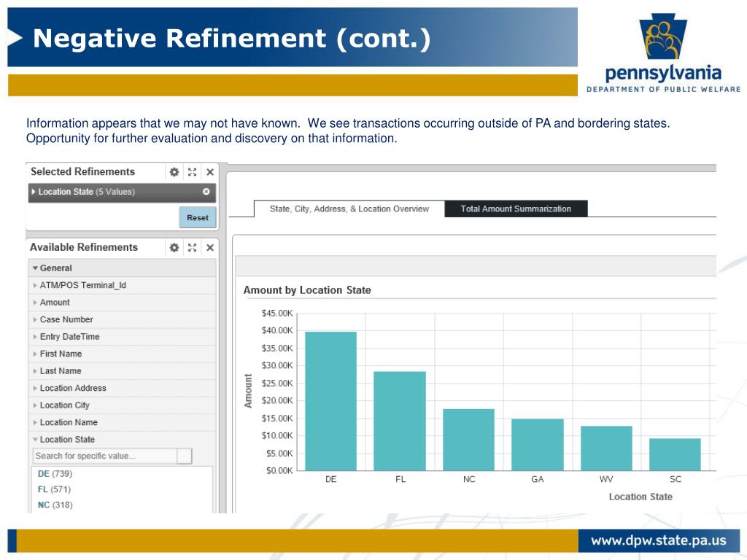Click the Reset button

[198, 217]
